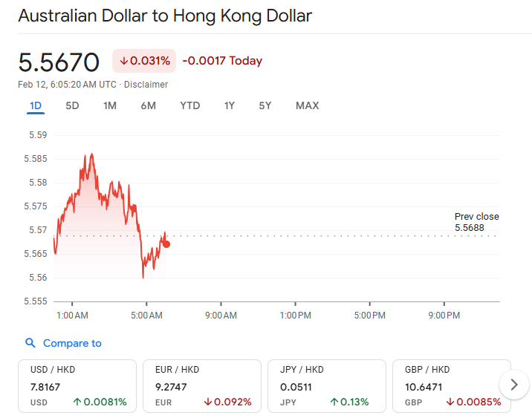Select the 1D time range tab
This screenshot has width=532, height=418.
[36, 105]
